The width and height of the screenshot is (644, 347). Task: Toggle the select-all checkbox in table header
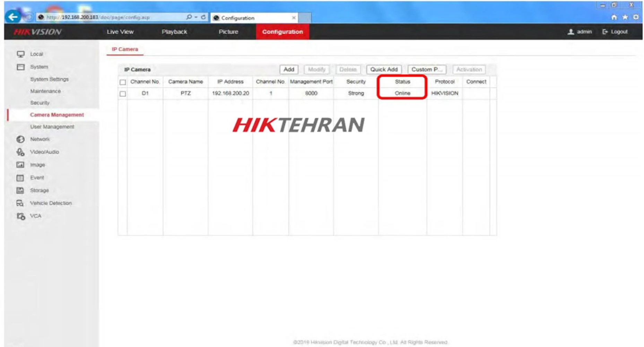pyautogui.click(x=123, y=82)
